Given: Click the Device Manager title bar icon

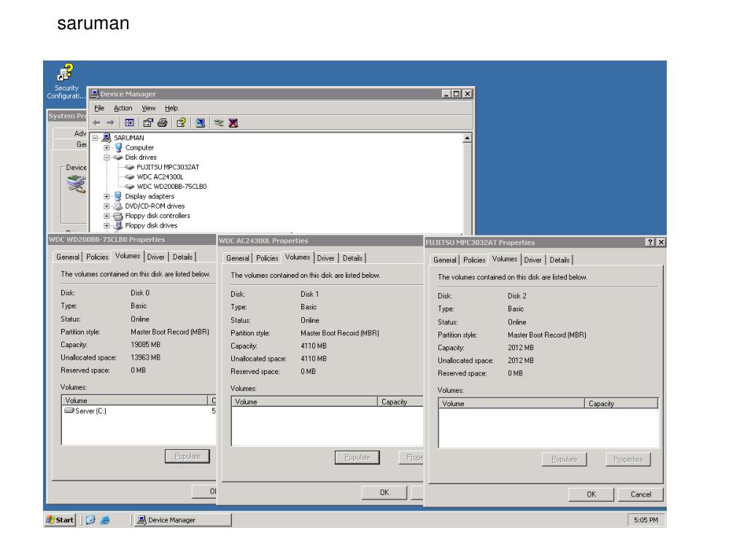Looking at the screenshot, I should tap(94, 94).
